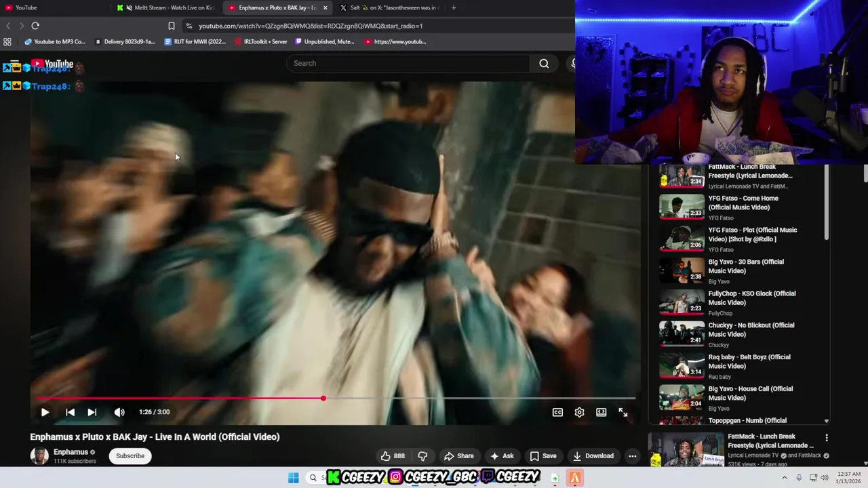Subscribe to Enphamus channel

coord(130,456)
